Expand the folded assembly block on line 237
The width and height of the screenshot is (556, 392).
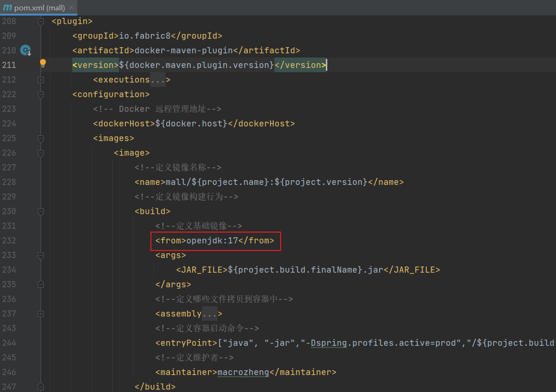[x=41, y=314]
